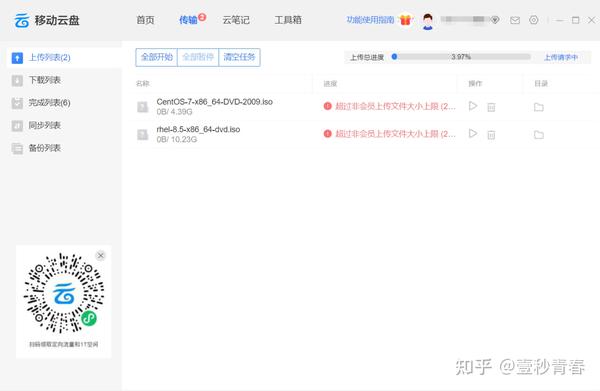Start upload of rhel-8.5 iso
This screenshot has height=391, width=600.
[473, 134]
